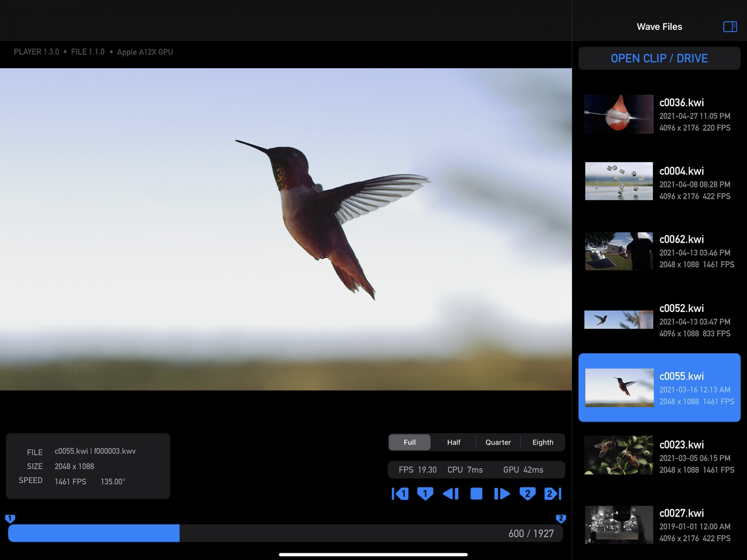
Task: Select Full resolution option
Action: [x=410, y=442]
